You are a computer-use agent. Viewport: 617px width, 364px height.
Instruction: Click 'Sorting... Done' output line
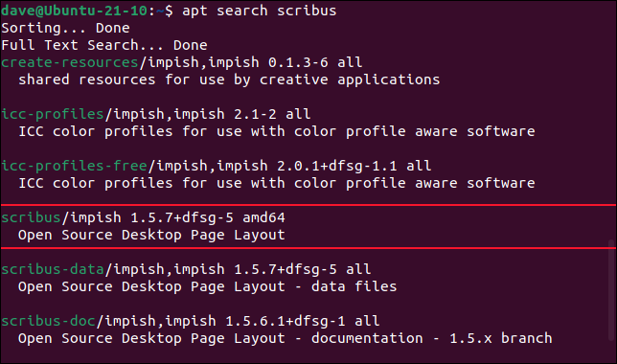(x=65, y=28)
